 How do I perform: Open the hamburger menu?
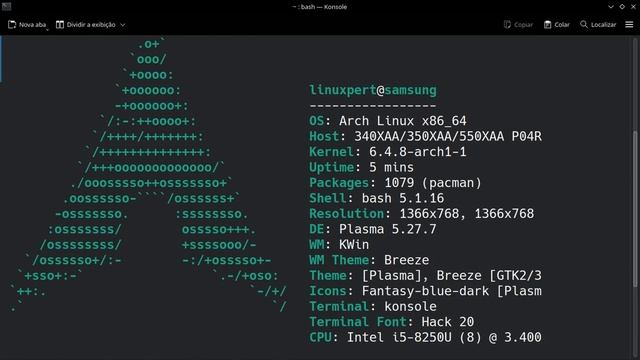[x=629, y=24]
